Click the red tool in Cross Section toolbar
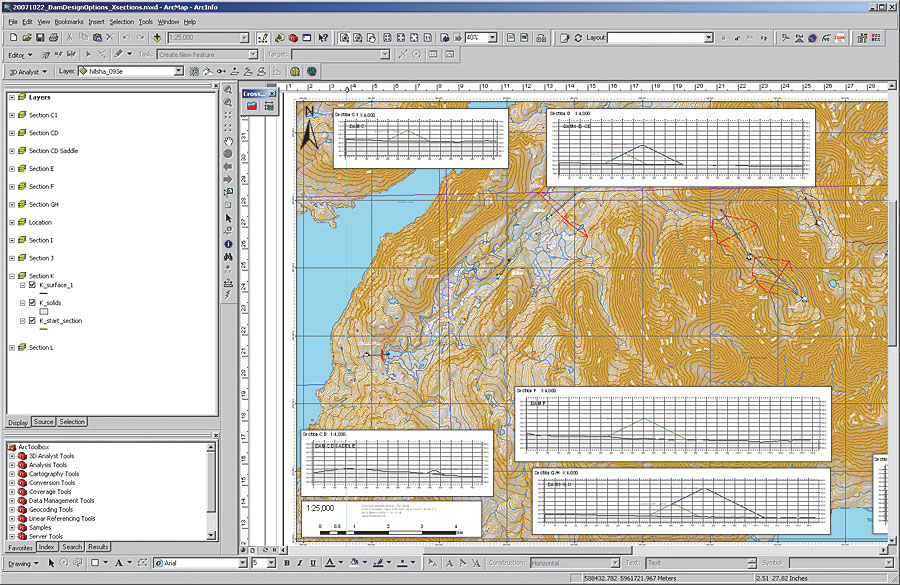The width and height of the screenshot is (900, 585). click(x=252, y=104)
